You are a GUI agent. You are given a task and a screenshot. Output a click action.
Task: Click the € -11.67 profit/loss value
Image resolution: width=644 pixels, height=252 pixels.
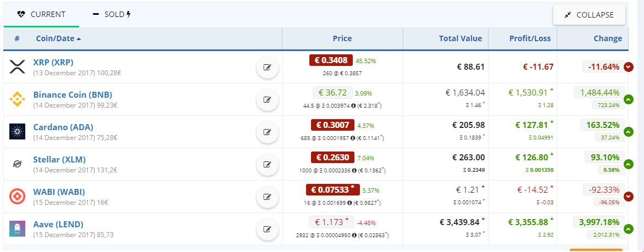coord(538,67)
